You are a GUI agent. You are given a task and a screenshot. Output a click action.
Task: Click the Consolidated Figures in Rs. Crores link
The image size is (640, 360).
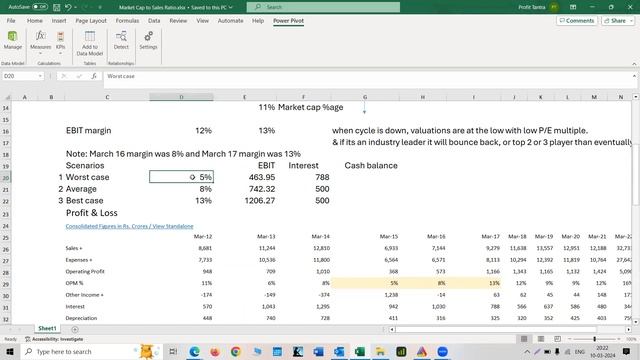pyautogui.click(x=129, y=226)
